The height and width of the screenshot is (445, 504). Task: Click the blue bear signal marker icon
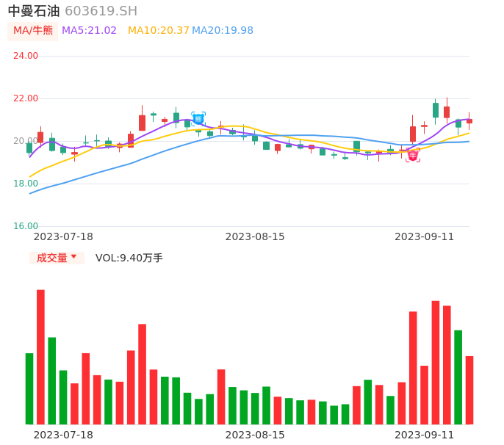click(198, 119)
